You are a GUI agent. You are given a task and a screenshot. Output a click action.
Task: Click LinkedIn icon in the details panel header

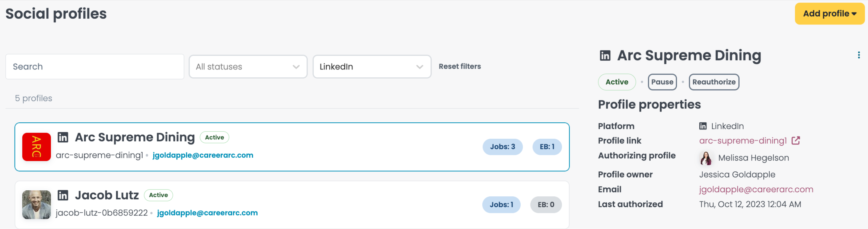[x=605, y=55]
